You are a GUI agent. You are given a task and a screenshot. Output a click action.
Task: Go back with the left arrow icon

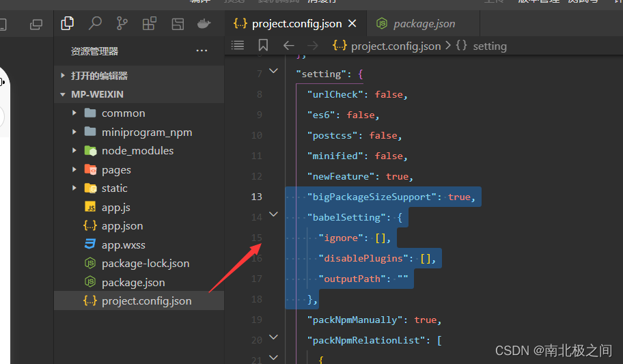click(x=289, y=46)
